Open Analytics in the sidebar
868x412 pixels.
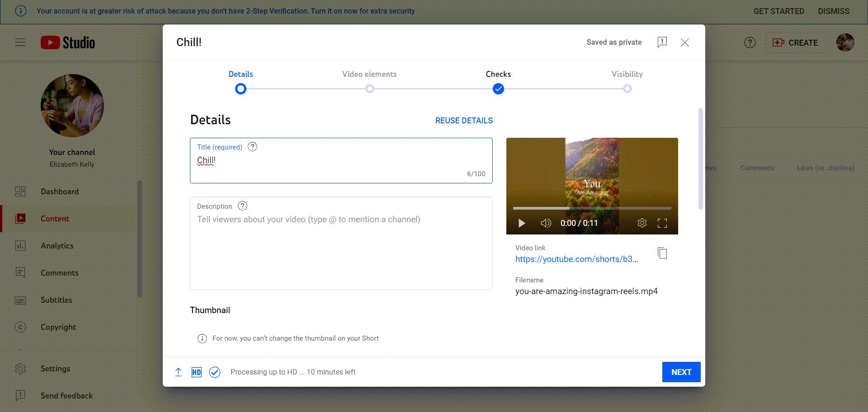tap(69, 246)
